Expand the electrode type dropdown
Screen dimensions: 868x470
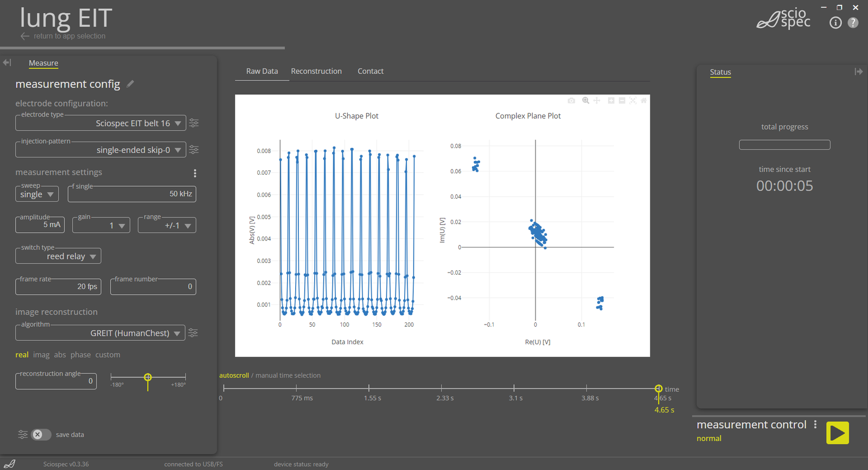pos(177,124)
